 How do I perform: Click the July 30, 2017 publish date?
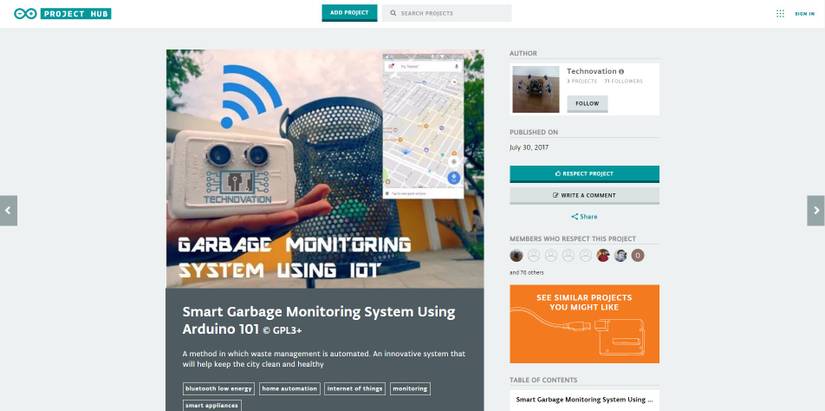(x=529, y=147)
